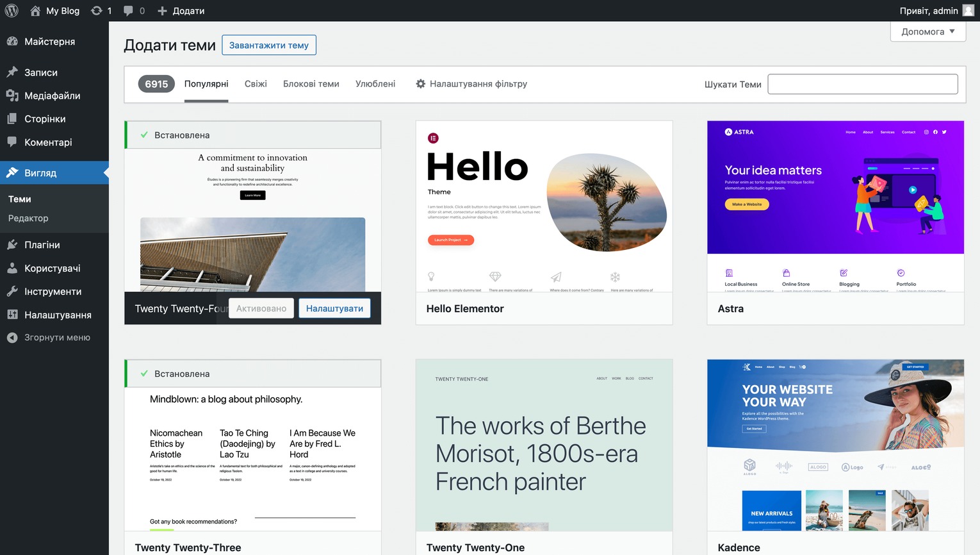Switch to the Свіжі tab
Screen dimensions: 980x555
coord(256,84)
